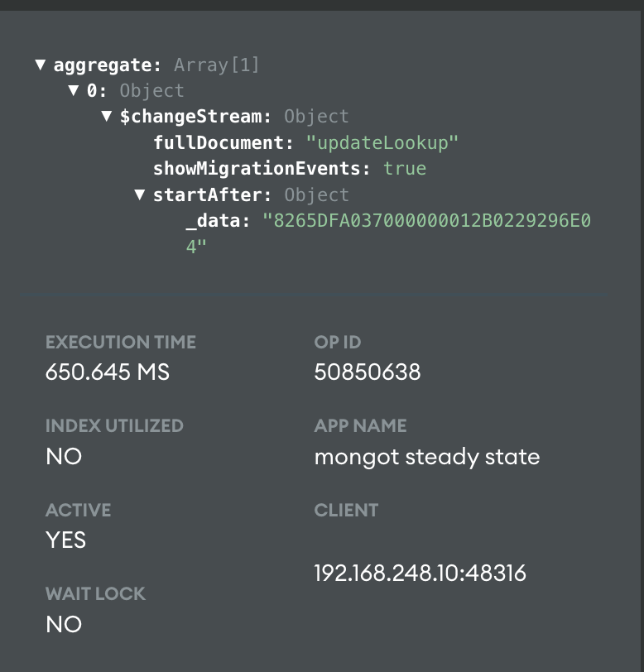Click the 650.645 MS execution time value
Image resolution: width=644 pixels, height=672 pixels.
(x=108, y=372)
